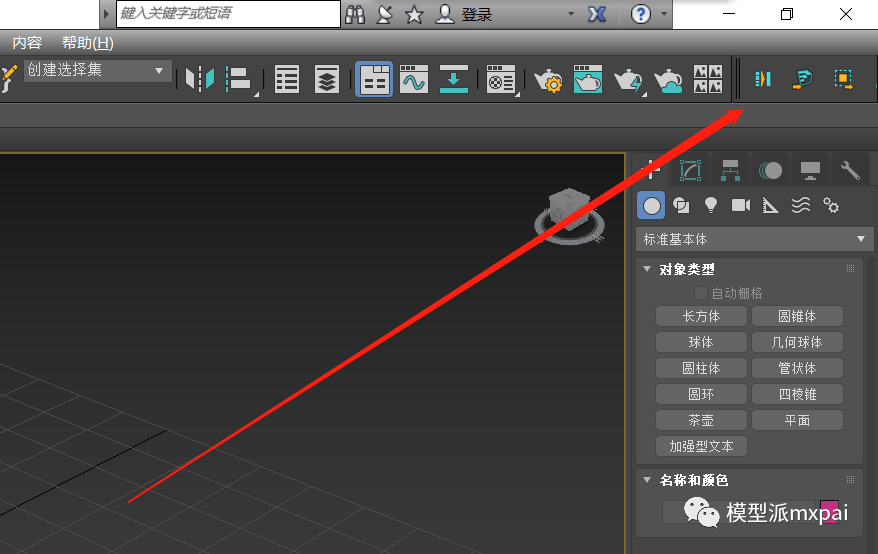Open the 内容 menu
This screenshot has width=878, height=554.
pos(27,43)
